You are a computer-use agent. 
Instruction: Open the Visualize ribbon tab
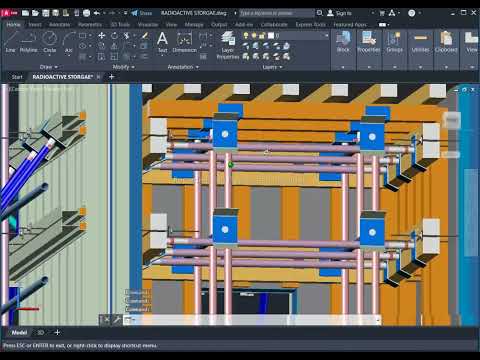click(x=148, y=25)
